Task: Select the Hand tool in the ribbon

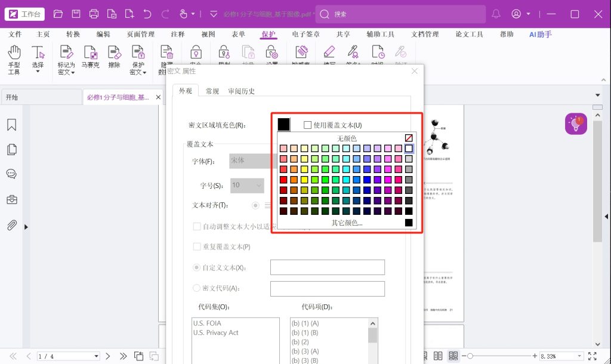Action: 14,60
